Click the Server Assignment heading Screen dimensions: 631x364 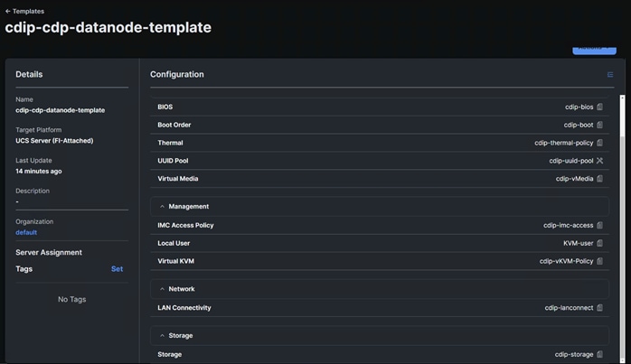49,253
